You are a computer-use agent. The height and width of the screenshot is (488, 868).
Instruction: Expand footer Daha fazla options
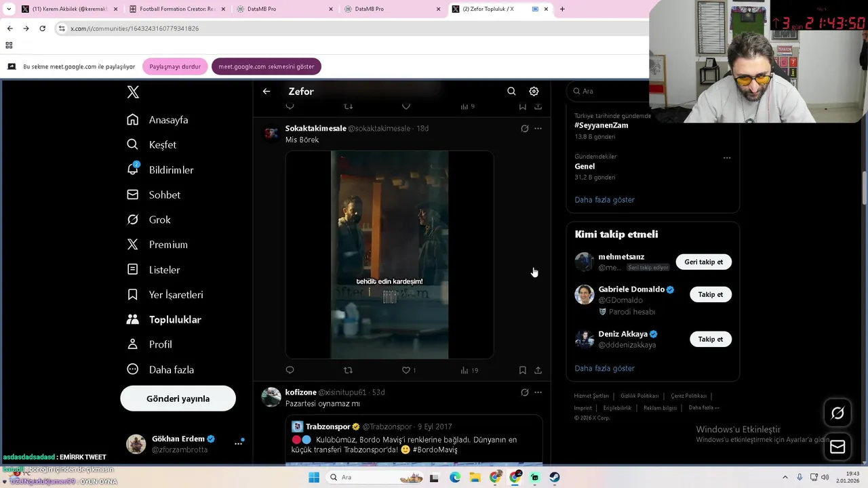point(704,407)
